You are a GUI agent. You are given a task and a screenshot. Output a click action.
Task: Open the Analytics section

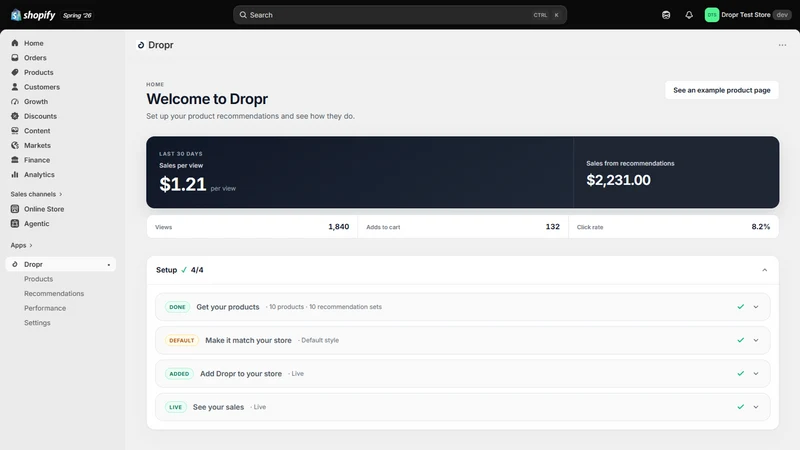[39, 174]
